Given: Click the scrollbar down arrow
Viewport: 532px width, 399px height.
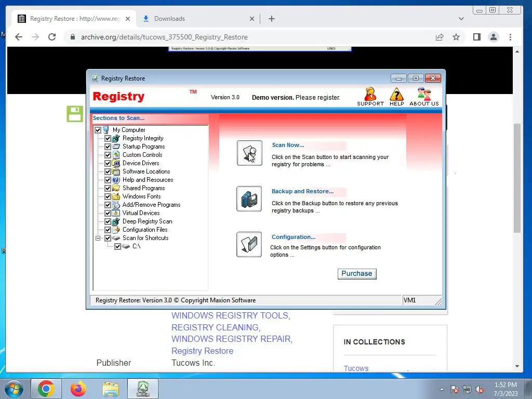Looking at the screenshot, I should pyautogui.click(x=517, y=366).
